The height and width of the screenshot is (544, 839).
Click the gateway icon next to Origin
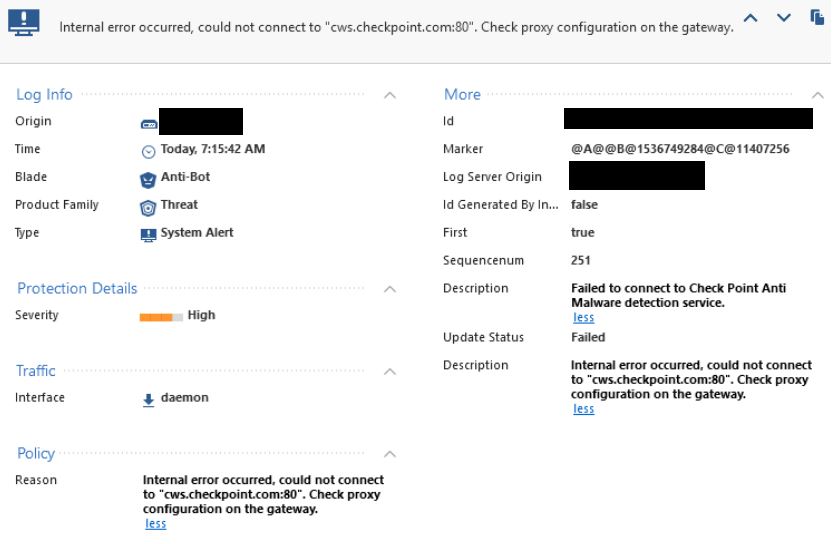click(x=149, y=125)
